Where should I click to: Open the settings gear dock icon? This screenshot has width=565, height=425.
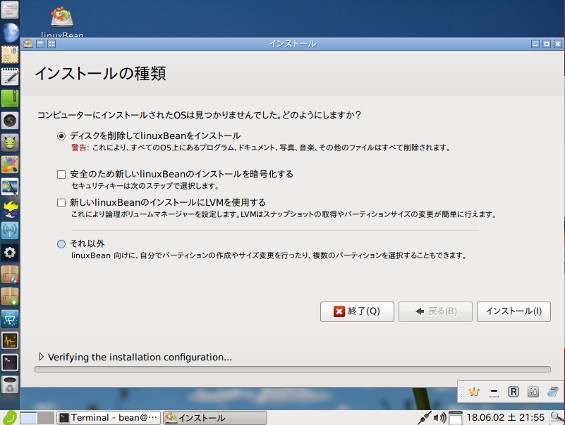10,252
